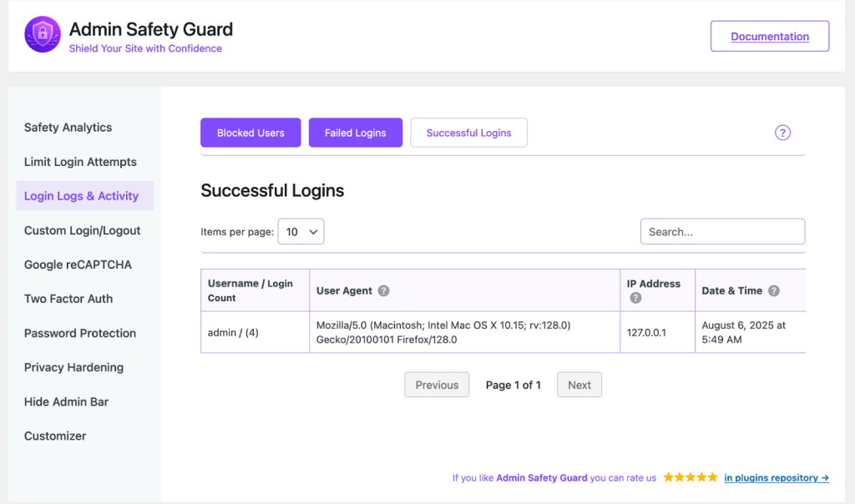Open the Items per page dropdown
Screen dimensions: 855x504
tap(301, 232)
